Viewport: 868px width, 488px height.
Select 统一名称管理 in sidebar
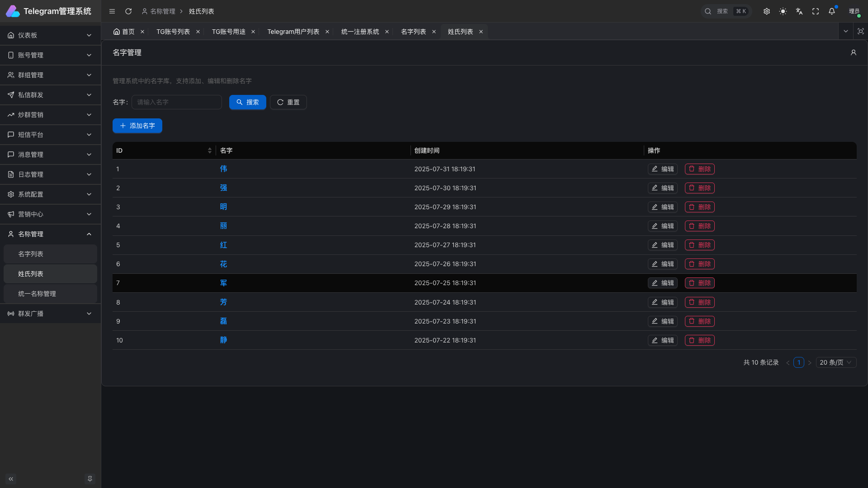(37, 294)
